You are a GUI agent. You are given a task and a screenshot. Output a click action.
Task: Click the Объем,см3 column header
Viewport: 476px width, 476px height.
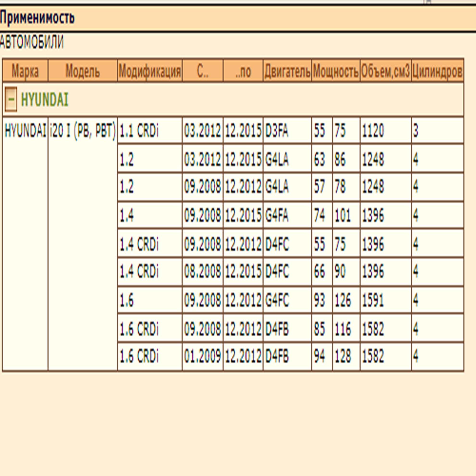tap(386, 71)
